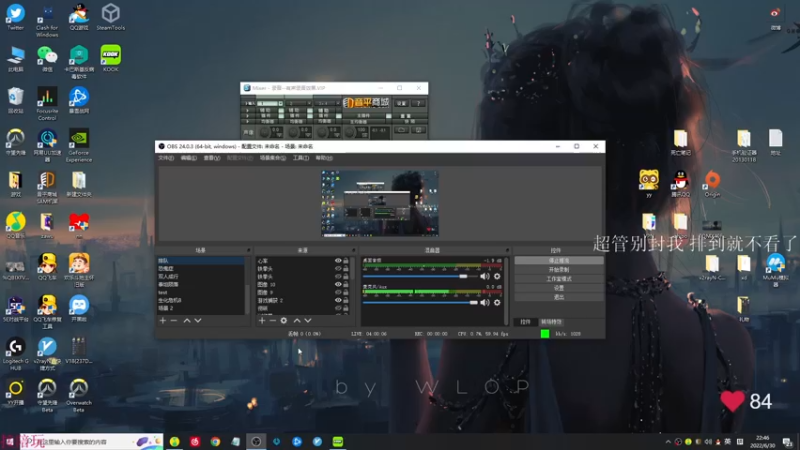Click the add source plus icon
The width and height of the screenshot is (800, 450).
(x=262, y=320)
